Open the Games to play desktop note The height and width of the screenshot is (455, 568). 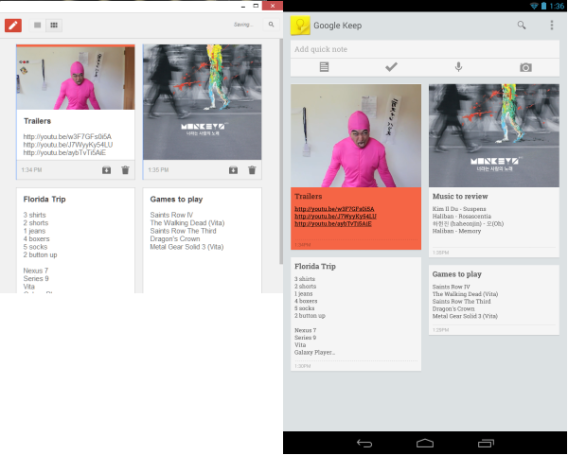click(202, 240)
